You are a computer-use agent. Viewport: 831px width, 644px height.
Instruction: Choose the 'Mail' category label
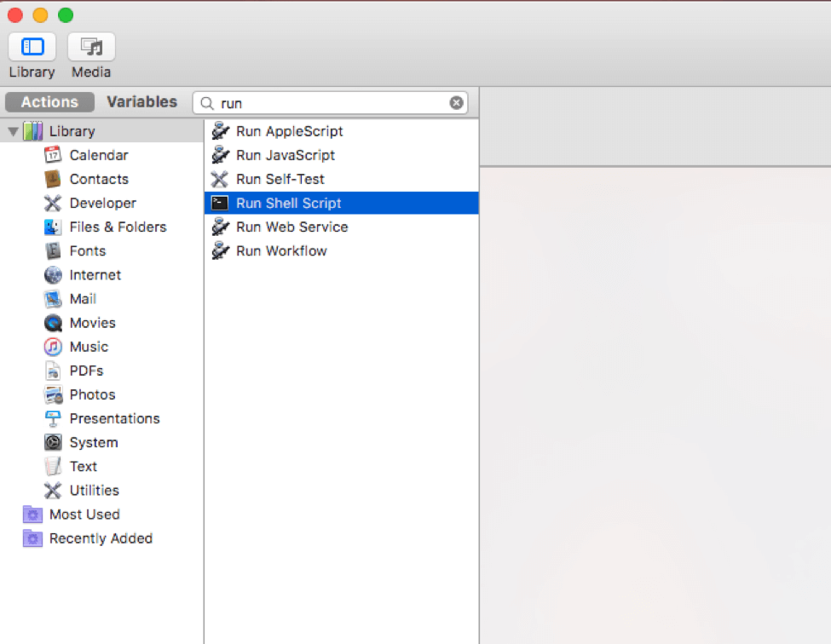tap(83, 299)
